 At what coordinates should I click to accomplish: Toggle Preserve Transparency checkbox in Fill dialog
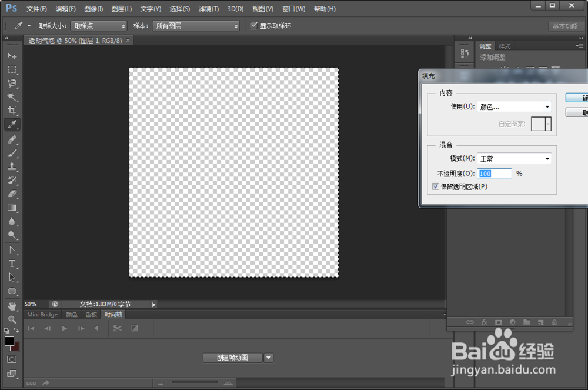[436, 186]
